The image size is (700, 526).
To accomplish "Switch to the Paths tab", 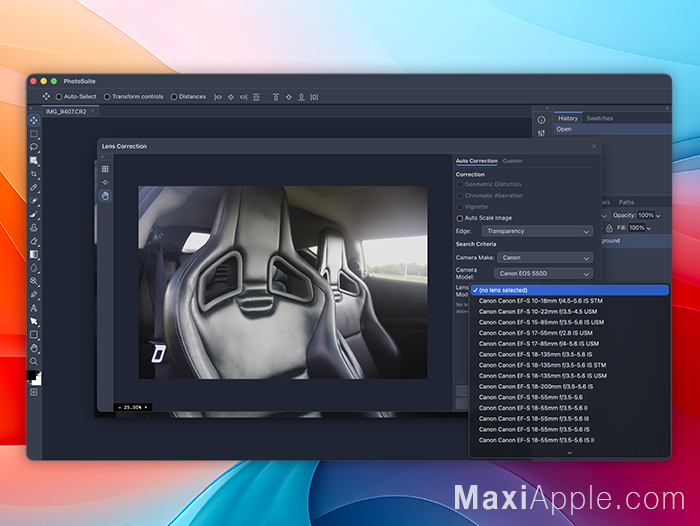I will tap(626, 202).
